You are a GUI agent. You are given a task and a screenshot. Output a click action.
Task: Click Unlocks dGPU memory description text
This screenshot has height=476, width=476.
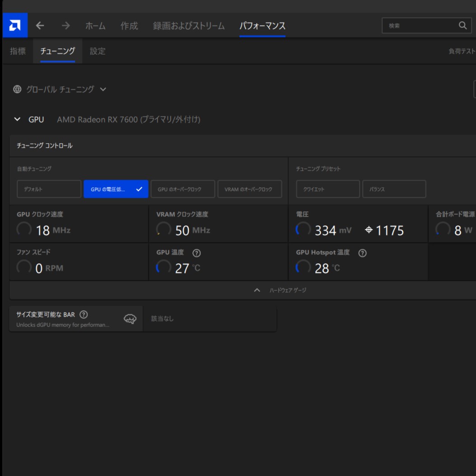coord(63,325)
